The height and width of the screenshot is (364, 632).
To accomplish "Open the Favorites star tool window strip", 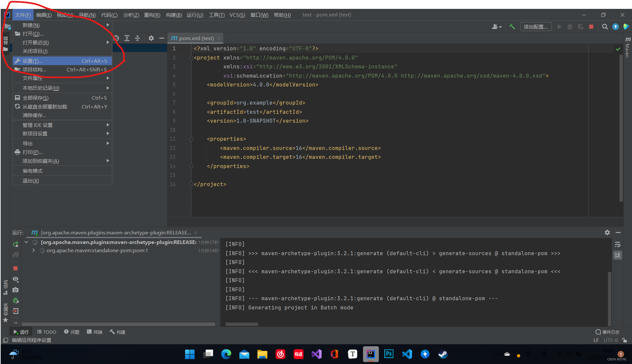I will click(x=5, y=313).
